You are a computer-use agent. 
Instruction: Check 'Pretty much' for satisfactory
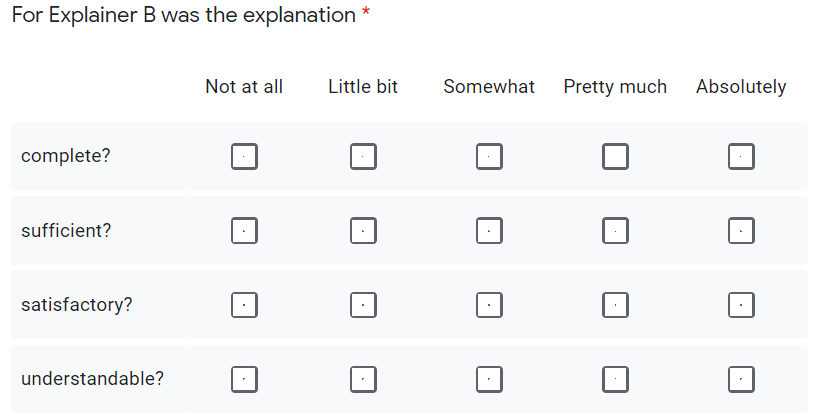pos(615,304)
